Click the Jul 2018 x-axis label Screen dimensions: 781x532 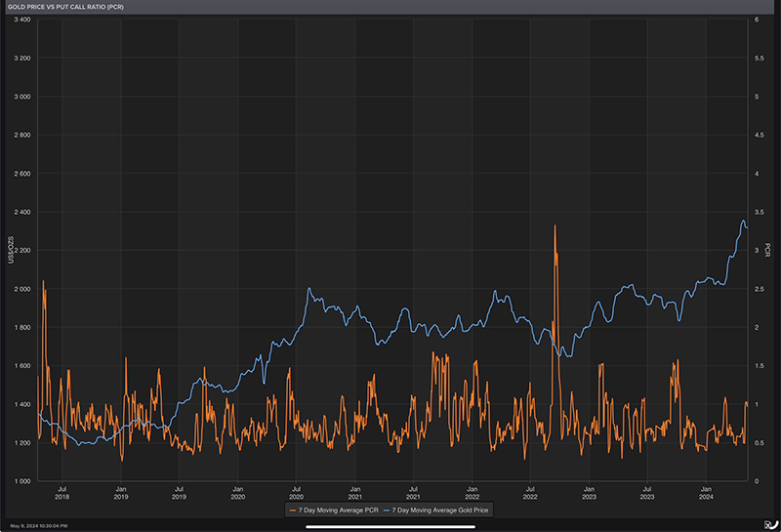tap(62, 493)
